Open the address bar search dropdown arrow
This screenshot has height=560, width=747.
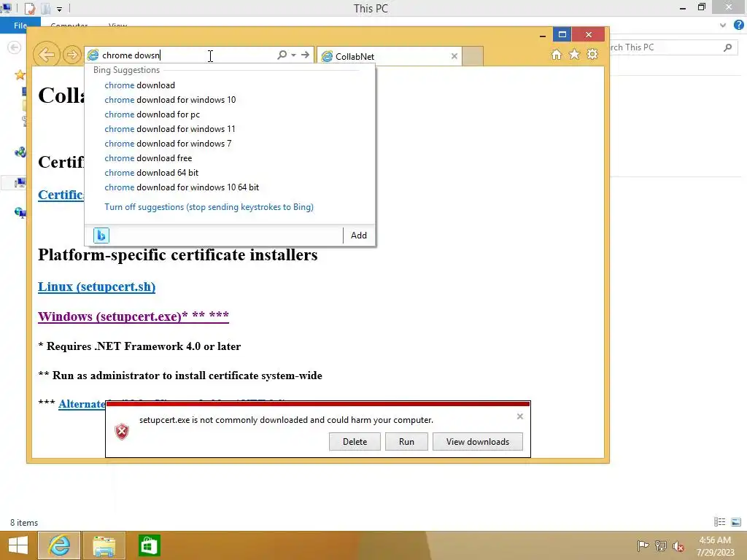click(293, 55)
